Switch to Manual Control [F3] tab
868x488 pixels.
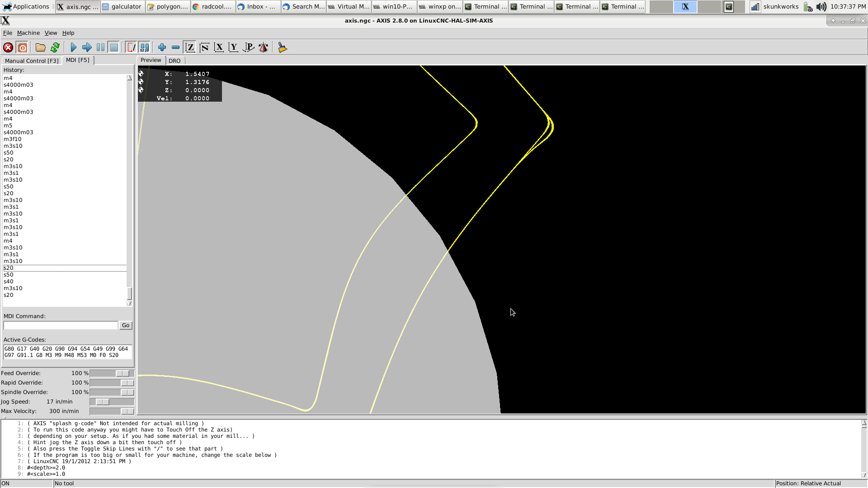click(32, 61)
